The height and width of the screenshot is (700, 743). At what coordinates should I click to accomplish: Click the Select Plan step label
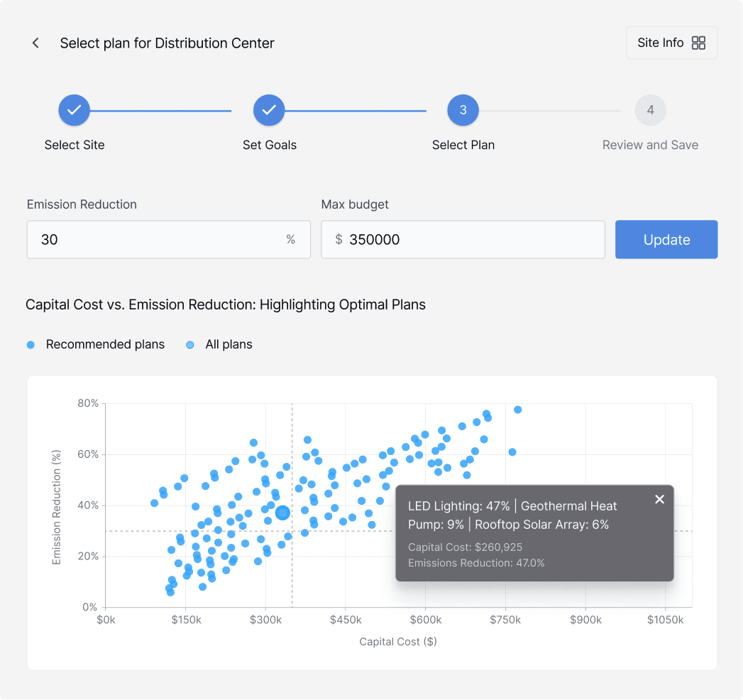463,145
